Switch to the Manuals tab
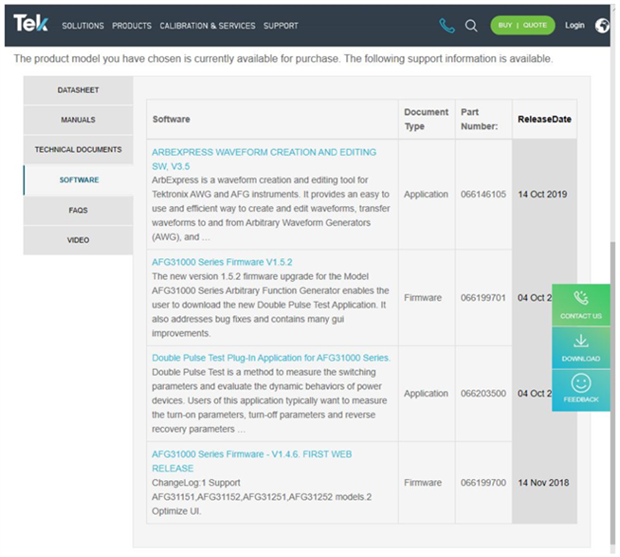 tap(78, 120)
